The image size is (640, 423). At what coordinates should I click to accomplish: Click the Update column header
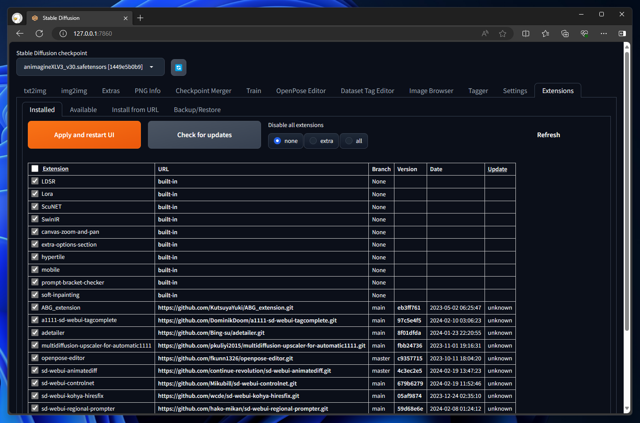pyautogui.click(x=497, y=169)
